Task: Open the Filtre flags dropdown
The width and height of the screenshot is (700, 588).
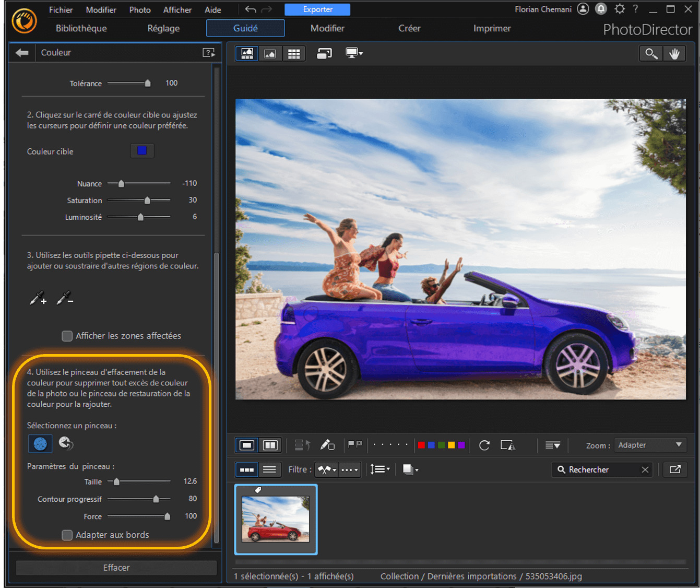Action: point(326,469)
